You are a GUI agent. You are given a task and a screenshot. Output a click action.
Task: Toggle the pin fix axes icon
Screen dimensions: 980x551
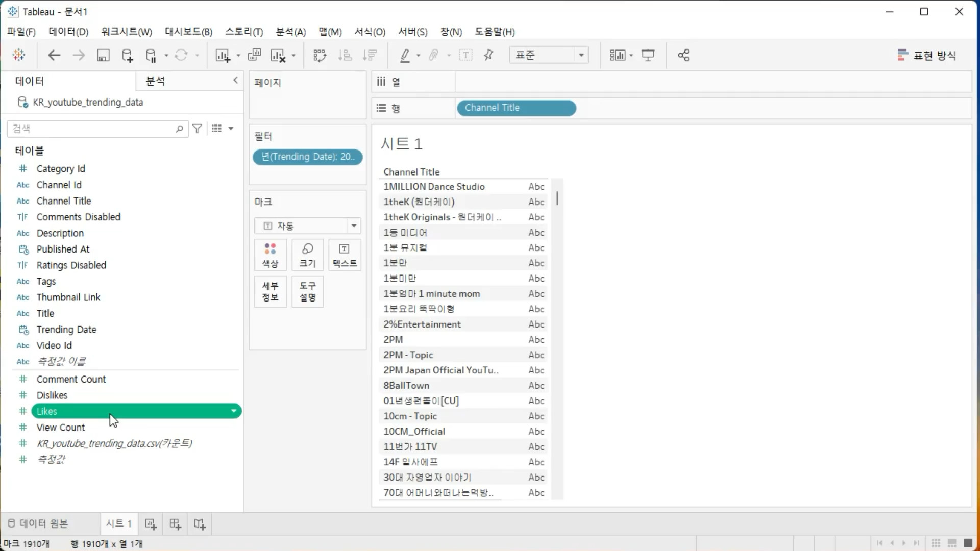pyautogui.click(x=488, y=55)
